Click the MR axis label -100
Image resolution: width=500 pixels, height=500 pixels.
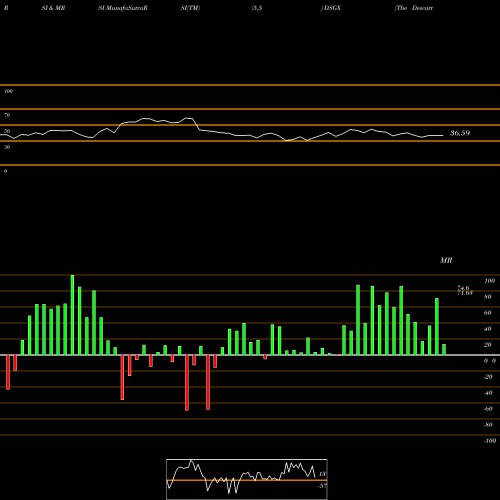point(490,441)
